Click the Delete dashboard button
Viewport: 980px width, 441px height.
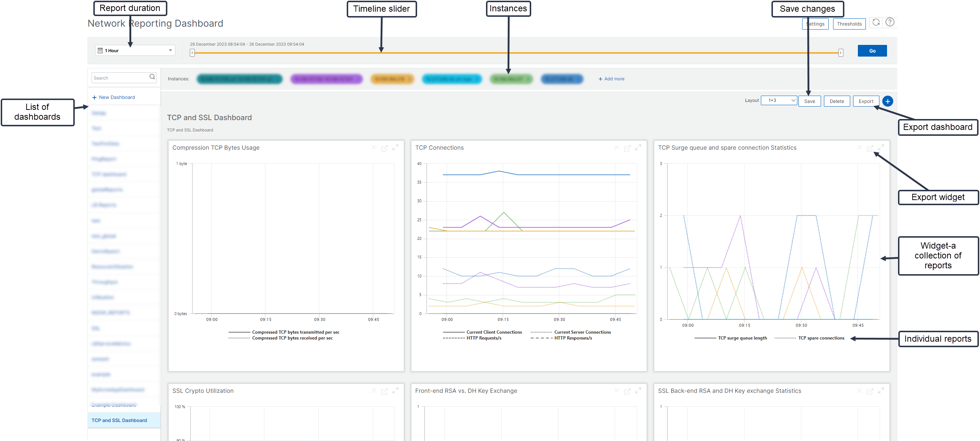pos(837,101)
